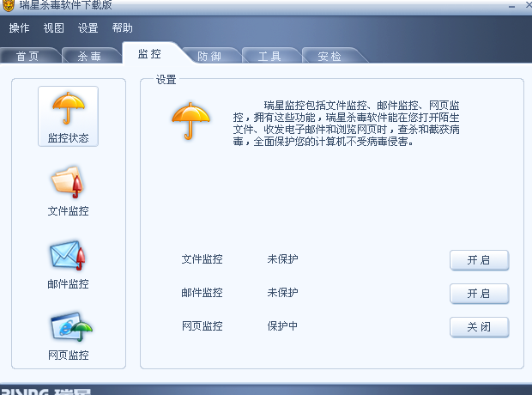Switch to the 杀毒 tab
This screenshot has width=532, height=395.
pos(89,56)
